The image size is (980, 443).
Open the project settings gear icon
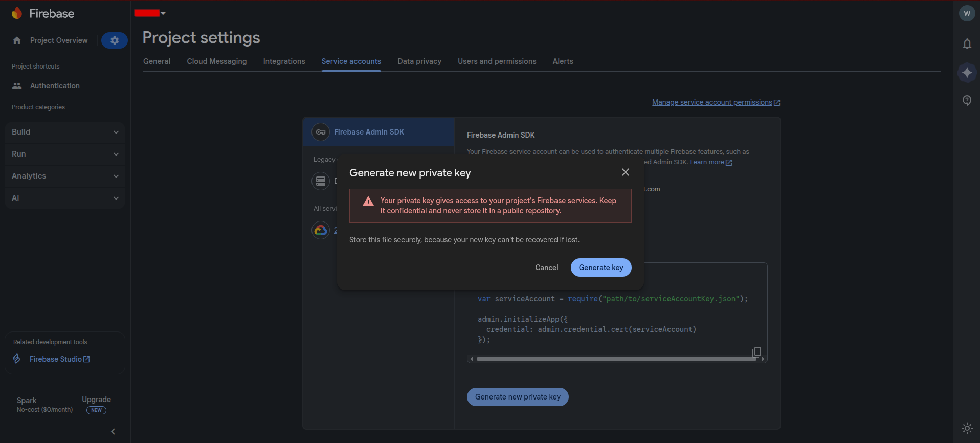coord(115,40)
